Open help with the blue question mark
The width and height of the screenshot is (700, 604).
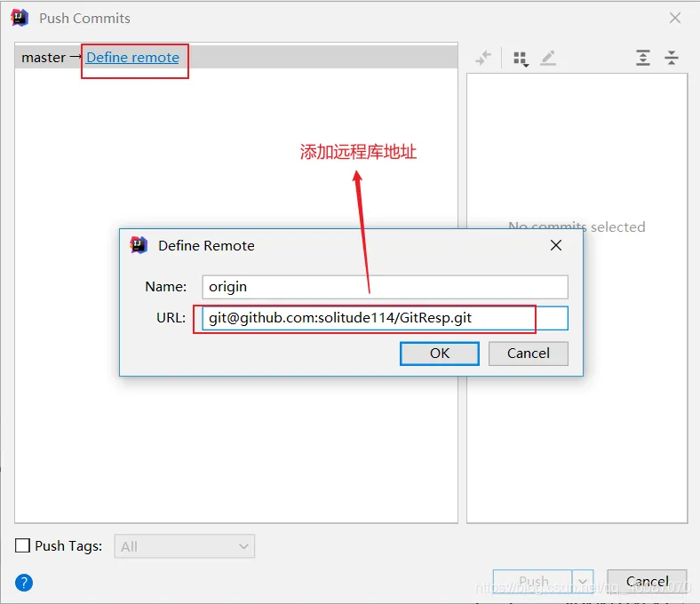[24, 583]
